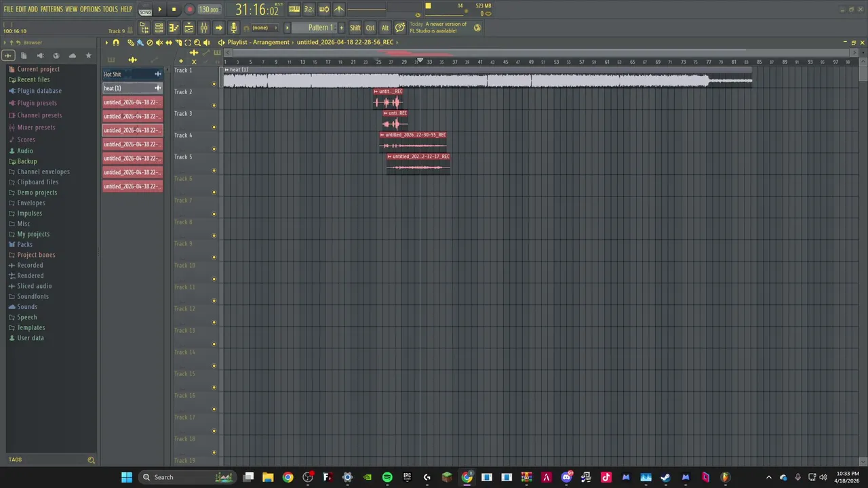Open the (none) snap selector dropdown

[x=264, y=28]
